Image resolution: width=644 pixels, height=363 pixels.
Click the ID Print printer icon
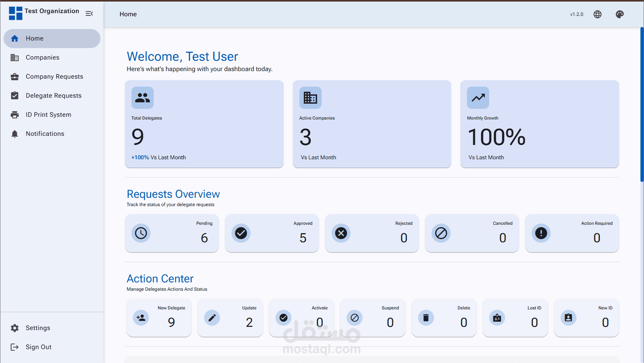coord(15,115)
